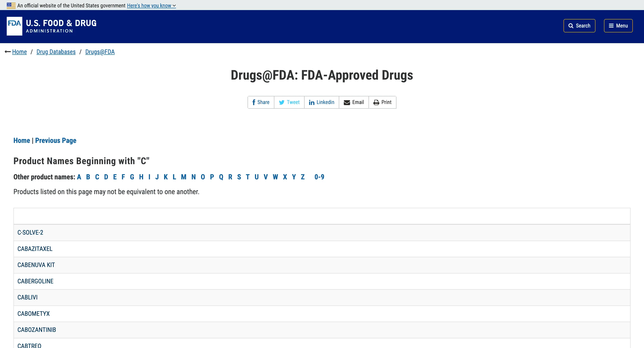Viewport: 644px width, 348px height.
Task: Open the Search panel in the header
Action: coord(579,25)
